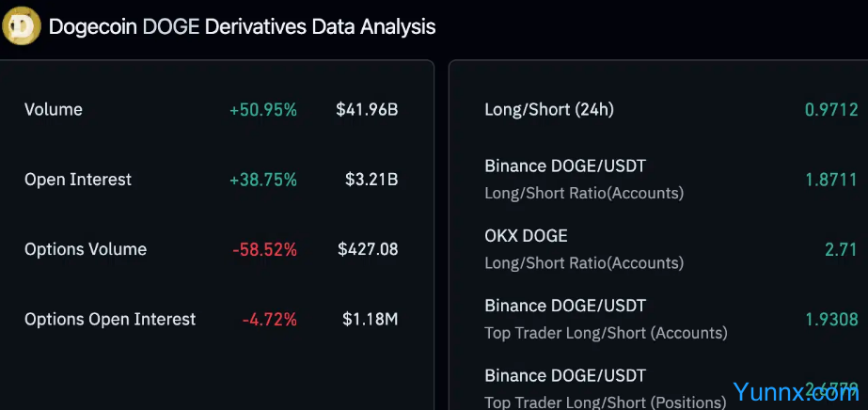Click the $427.08 options volume amount
868x410 pixels.
(368, 249)
